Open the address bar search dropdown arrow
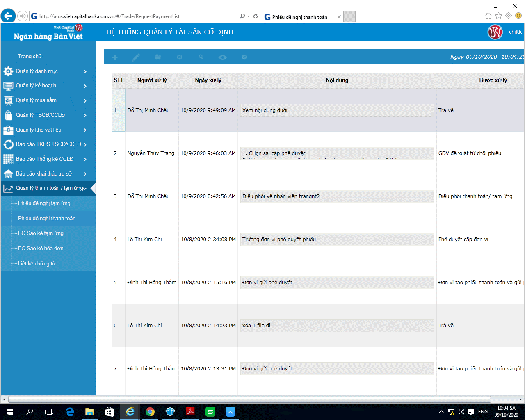This screenshot has width=525, height=420. (249, 16)
